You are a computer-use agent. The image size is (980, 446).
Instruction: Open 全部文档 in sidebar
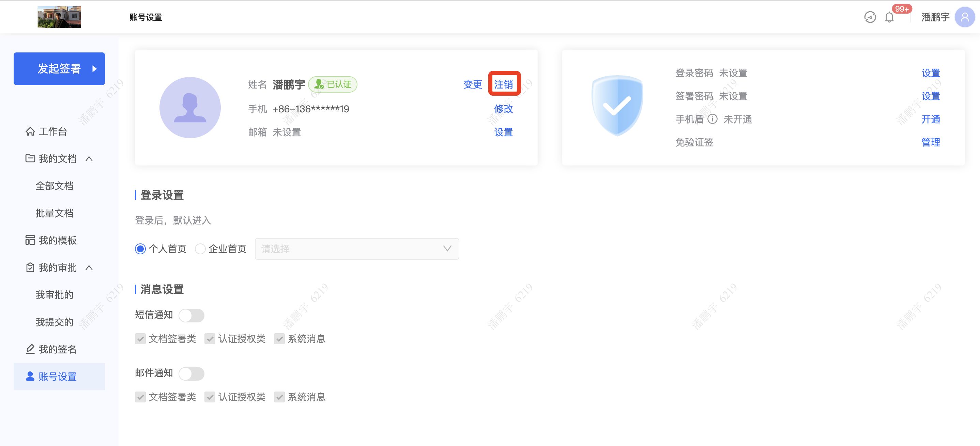[x=55, y=186]
